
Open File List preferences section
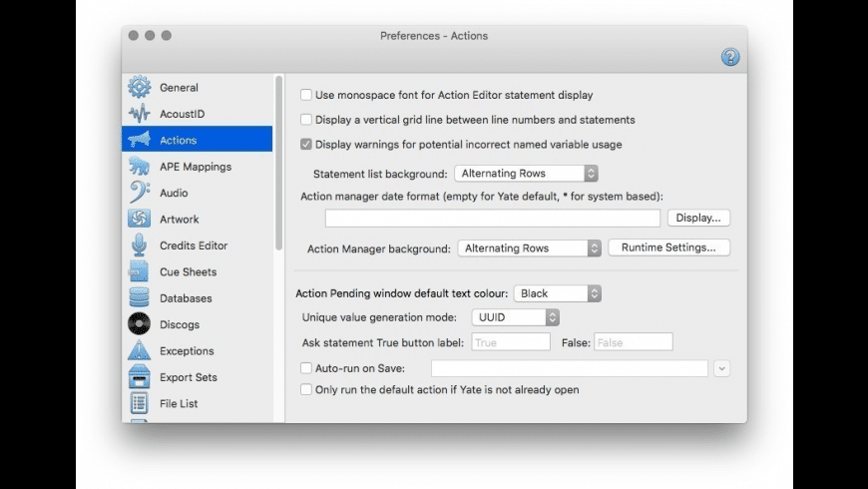point(198,403)
